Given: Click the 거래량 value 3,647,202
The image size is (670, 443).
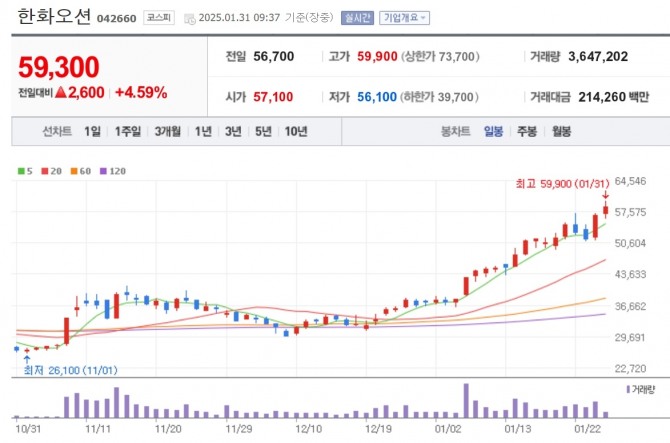Looking at the screenshot, I should 598,56.
